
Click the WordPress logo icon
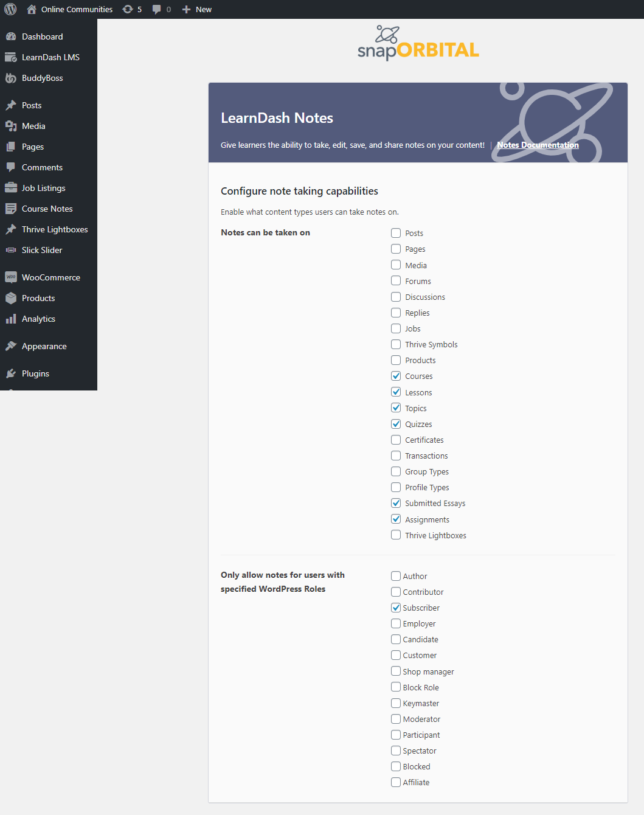pos(10,9)
